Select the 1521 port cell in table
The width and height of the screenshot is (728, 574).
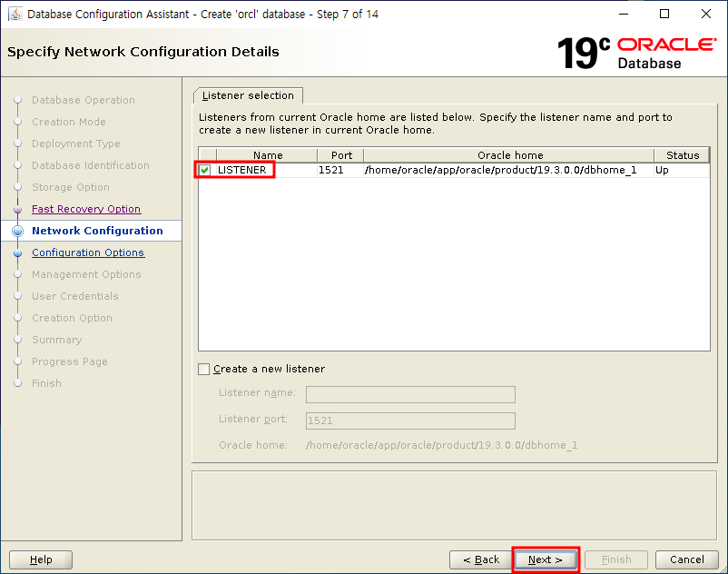(x=340, y=170)
